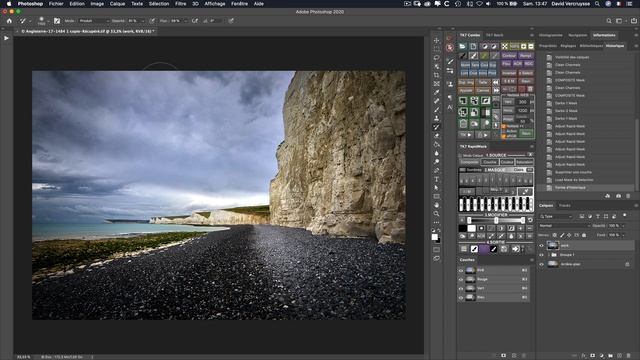Expand the left collapsed panel arrow
Viewport: 640px width, 360px height.
6,38
